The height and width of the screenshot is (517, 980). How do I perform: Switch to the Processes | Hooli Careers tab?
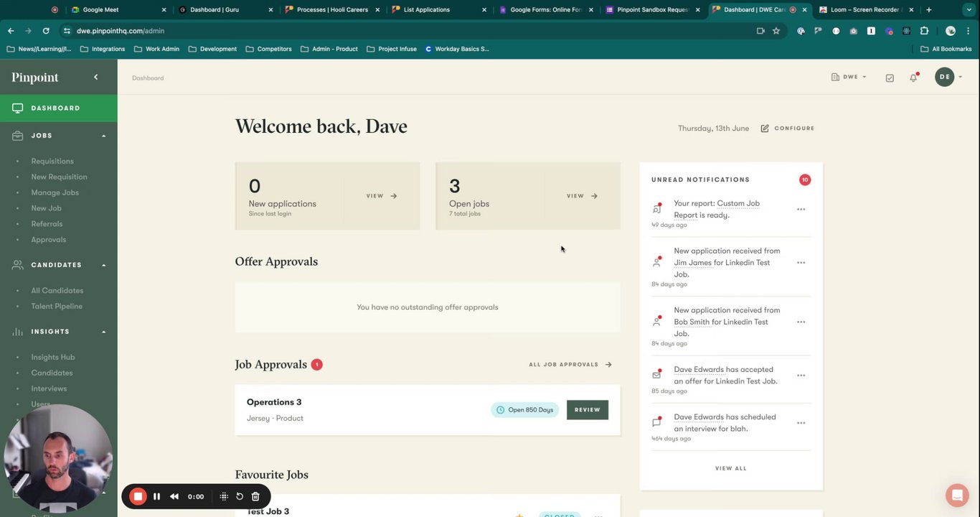tap(332, 10)
